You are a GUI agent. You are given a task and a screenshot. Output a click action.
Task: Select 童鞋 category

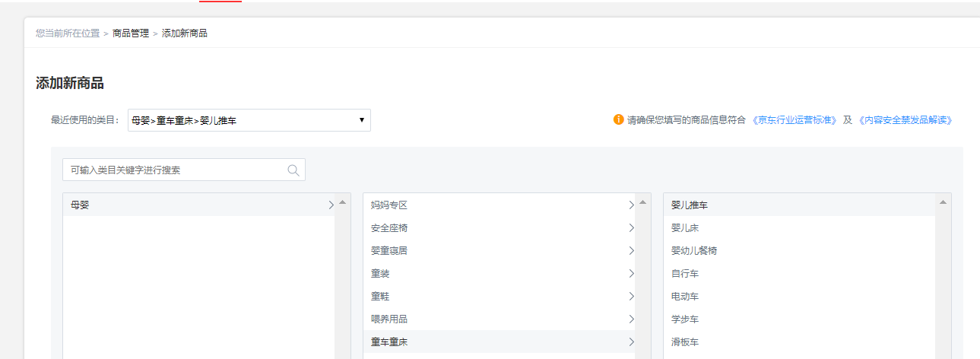[x=500, y=296]
